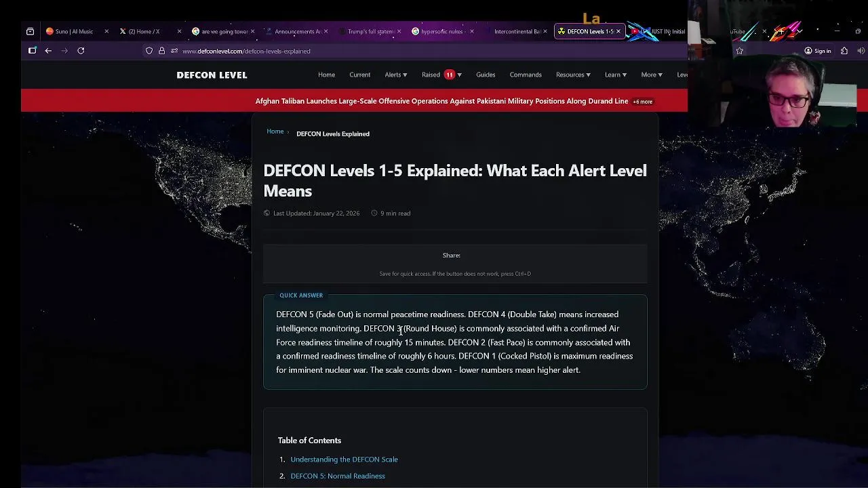Close the Intercontinental Ballistic tab

(545, 31)
